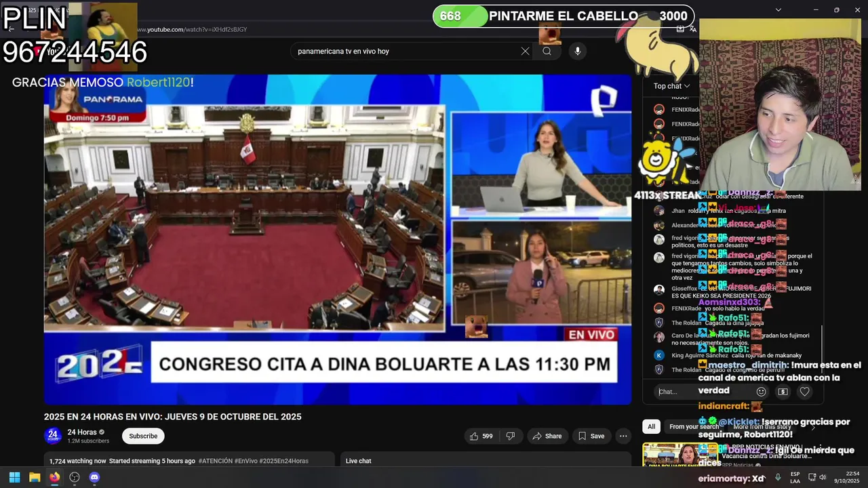
Task: Open clock and date 22:54 panel
Action: pos(846,477)
